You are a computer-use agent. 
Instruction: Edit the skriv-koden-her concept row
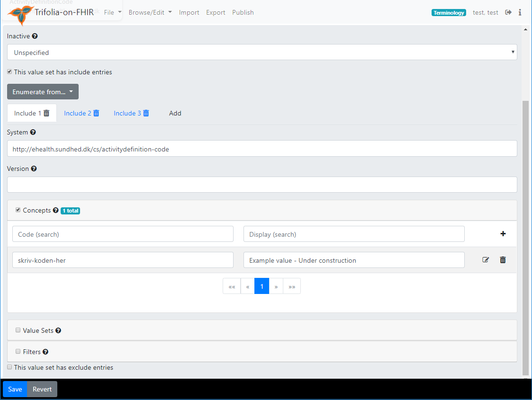[x=486, y=260]
